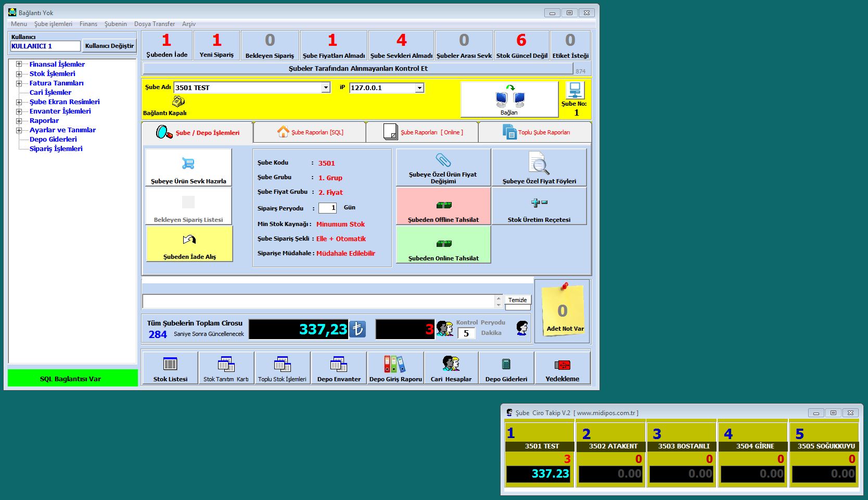The width and height of the screenshot is (868, 500).
Task: Select 3501 TEST tile in Ciro Takip
Action: (x=539, y=455)
